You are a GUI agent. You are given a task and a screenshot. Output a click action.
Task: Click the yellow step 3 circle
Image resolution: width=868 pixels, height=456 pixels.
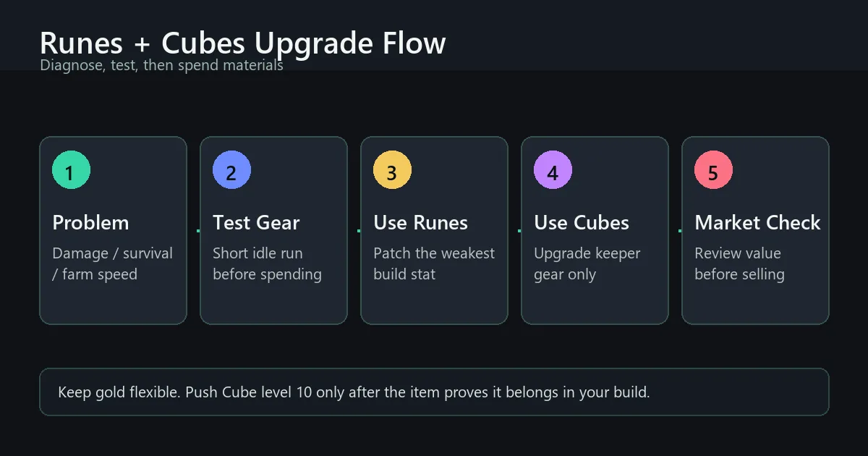point(392,172)
